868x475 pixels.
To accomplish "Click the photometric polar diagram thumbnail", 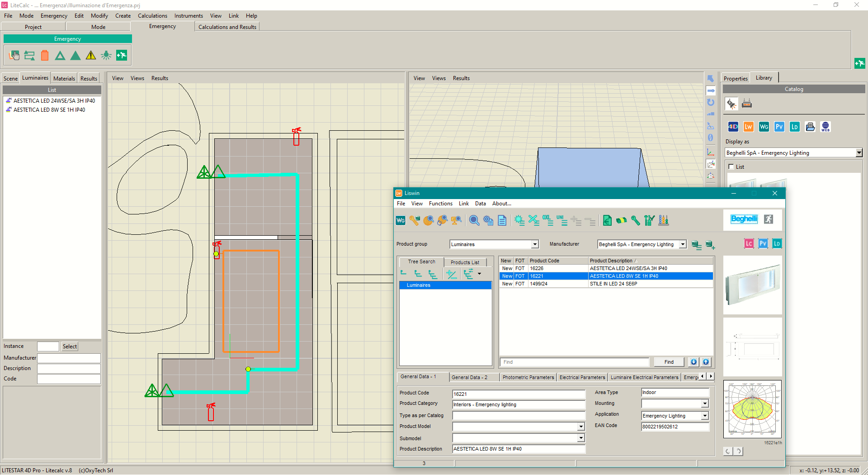I will (753, 409).
